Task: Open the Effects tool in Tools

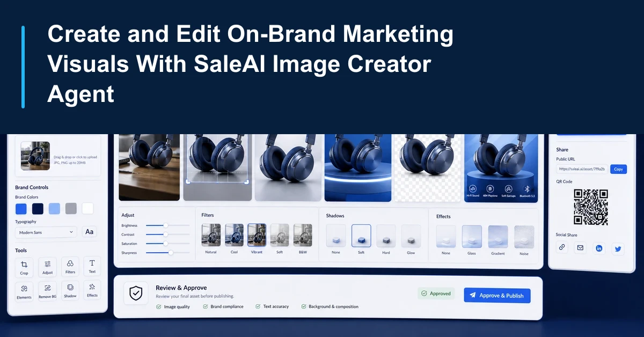Action: tap(92, 289)
